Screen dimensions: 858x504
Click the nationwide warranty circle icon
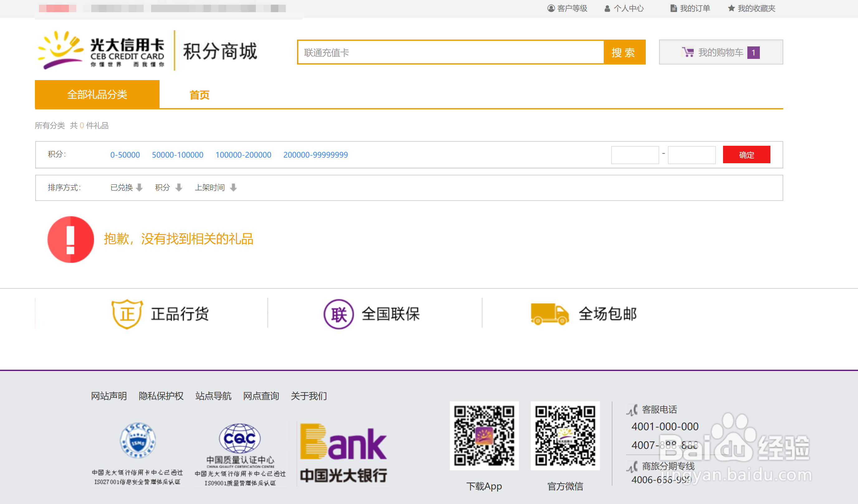(x=338, y=314)
